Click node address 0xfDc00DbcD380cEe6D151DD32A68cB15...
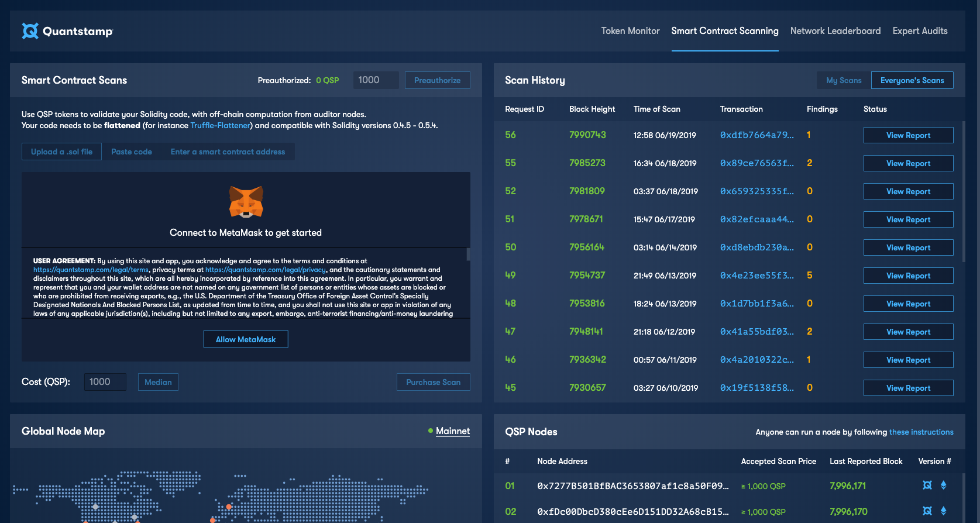This screenshot has height=523, width=980. pyautogui.click(x=633, y=512)
